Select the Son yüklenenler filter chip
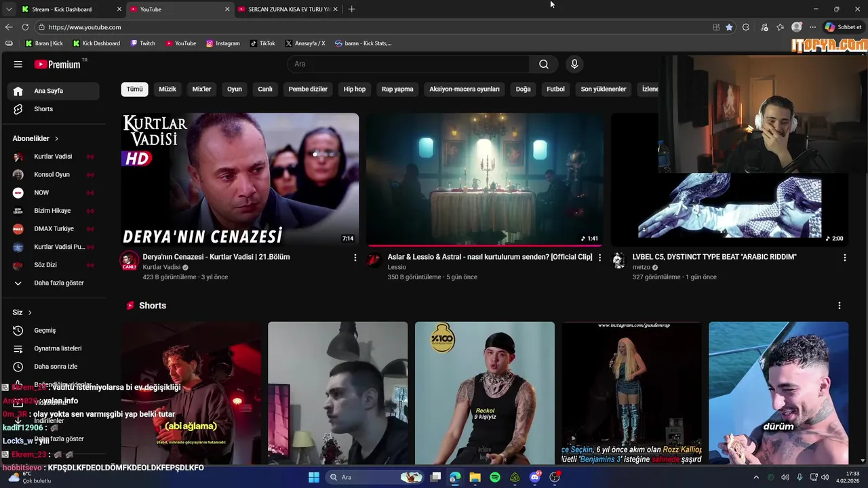The image size is (868, 488). (x=604, y=89)
